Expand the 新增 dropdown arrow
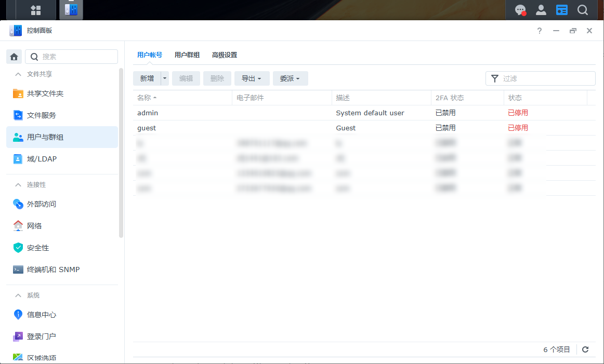Screen dimensions: 604x364 165,78
